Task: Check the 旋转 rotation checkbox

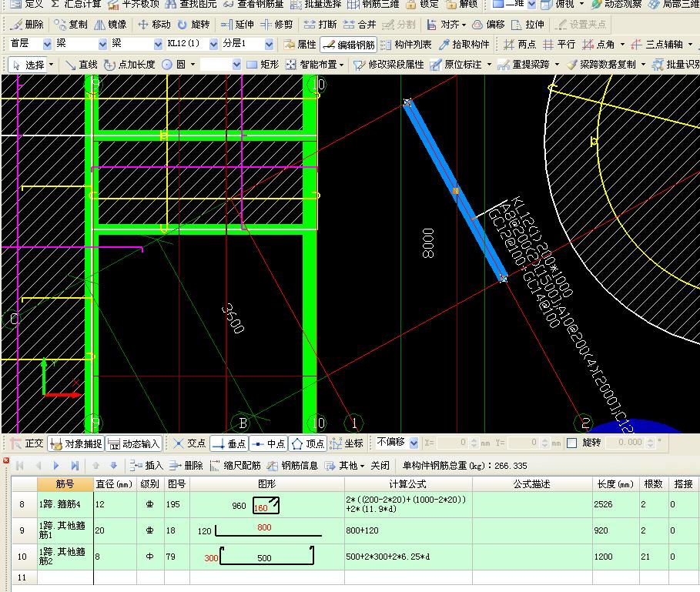Action: point(572,443)
